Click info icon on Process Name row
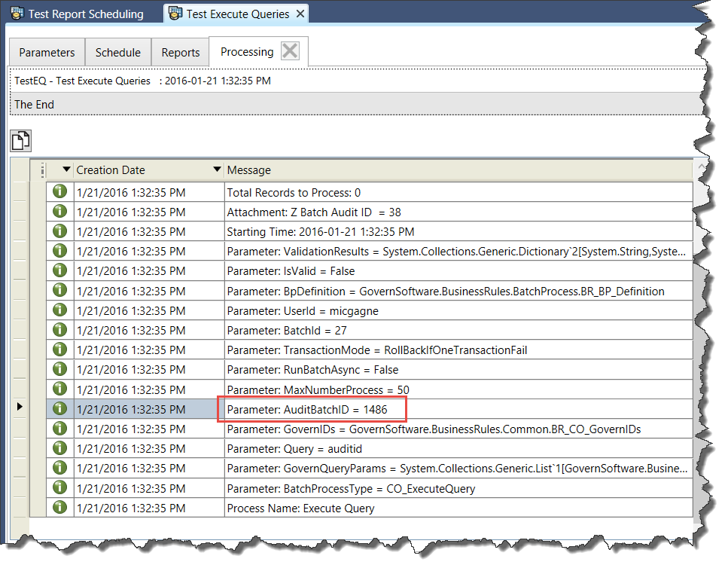This screenshot has width=728, height=568. click(x=60, y=508)
